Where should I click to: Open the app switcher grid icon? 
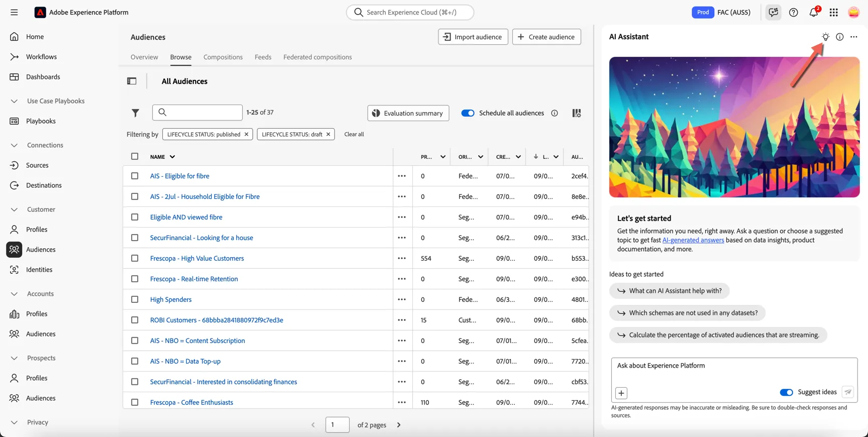(834, 12)
